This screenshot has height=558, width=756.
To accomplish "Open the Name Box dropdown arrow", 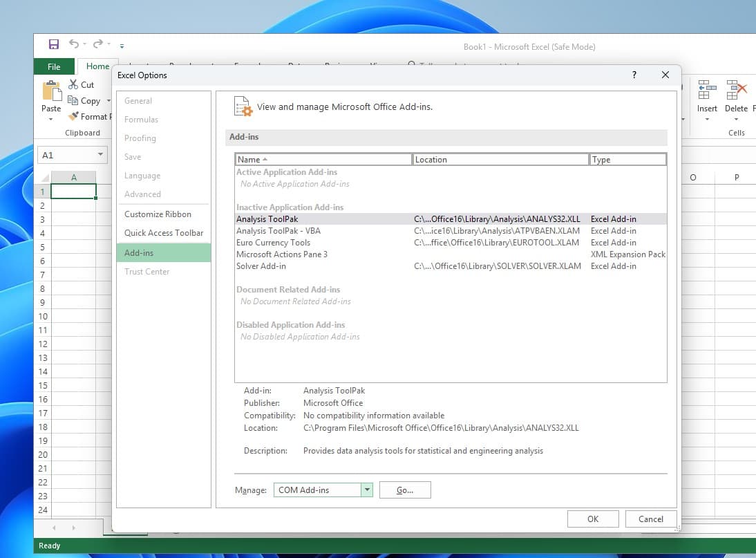I will (100, 155).
